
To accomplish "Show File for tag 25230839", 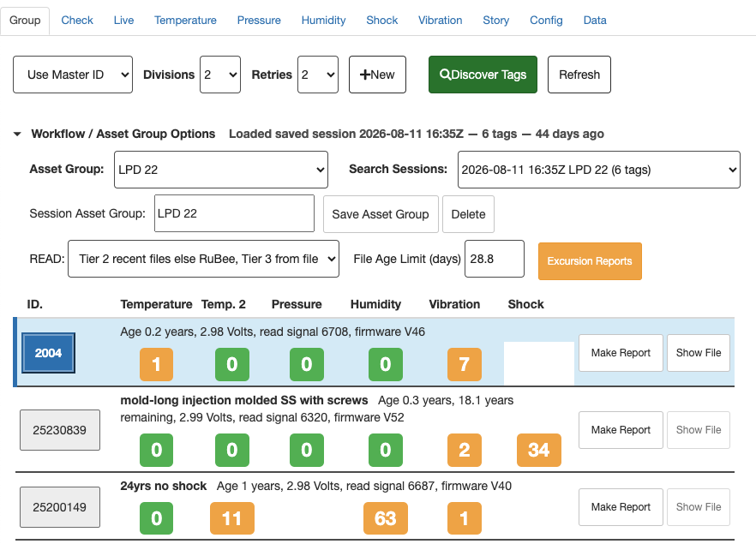I will click(x=698, y=430).
